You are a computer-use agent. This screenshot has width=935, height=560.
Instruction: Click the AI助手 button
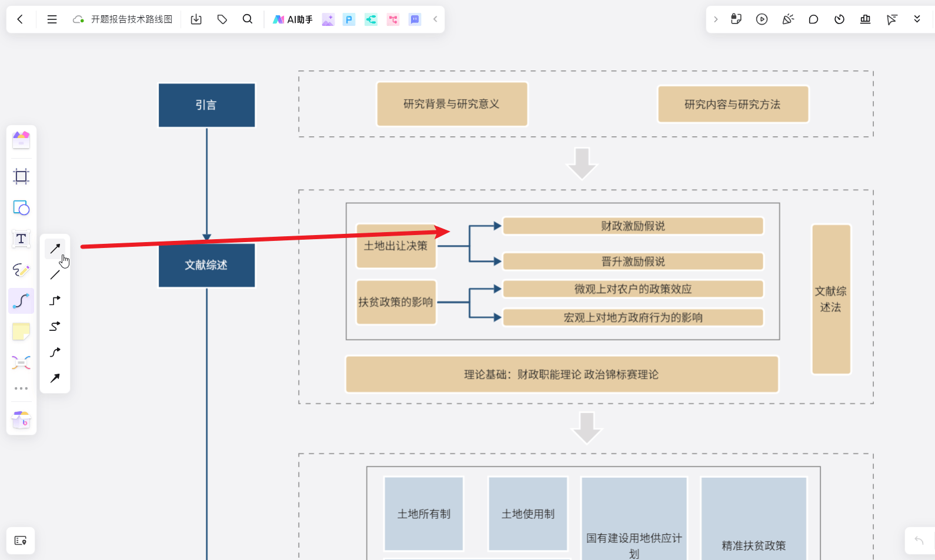tap(293, 19)
